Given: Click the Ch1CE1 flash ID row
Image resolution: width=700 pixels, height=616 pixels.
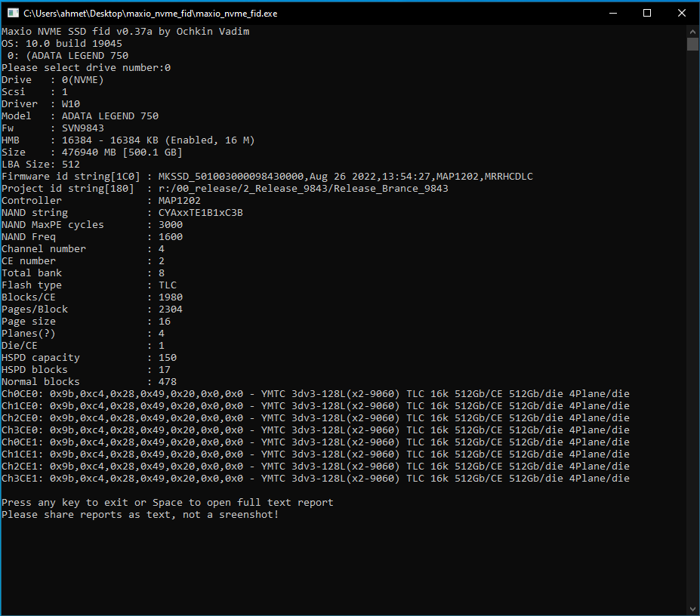Looking at the screenshot, I should (x=316, y=453).
